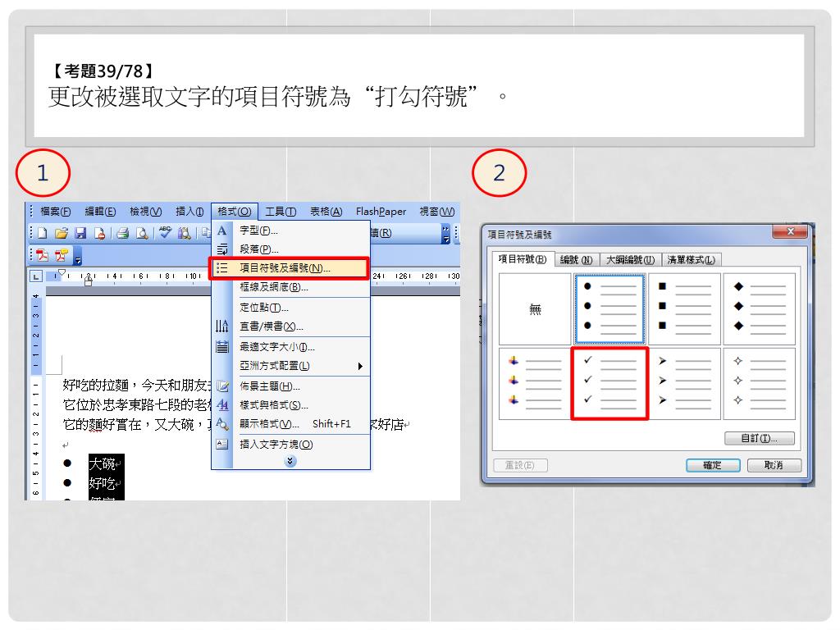Click the Print Preview magnifier icon

142,233
